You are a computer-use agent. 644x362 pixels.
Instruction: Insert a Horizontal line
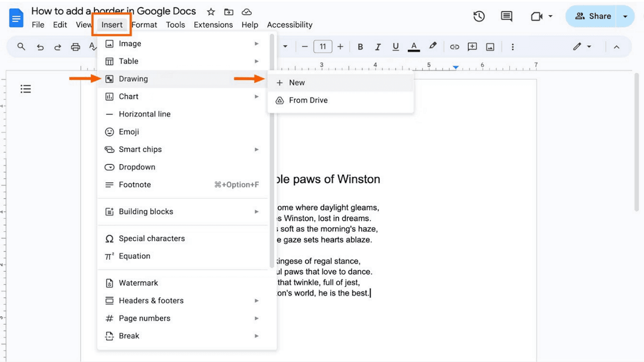coord(183,114)
